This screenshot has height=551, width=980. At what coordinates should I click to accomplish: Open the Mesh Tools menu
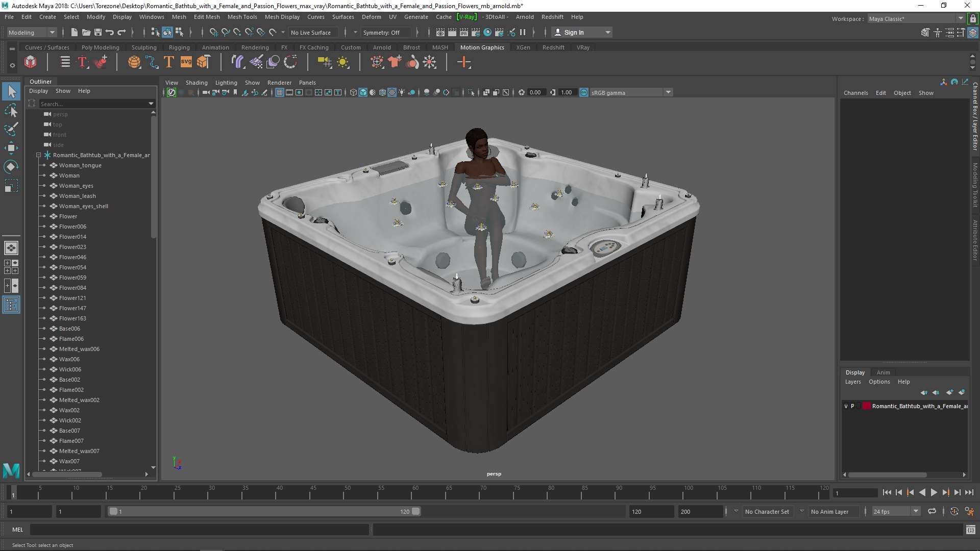242,17
